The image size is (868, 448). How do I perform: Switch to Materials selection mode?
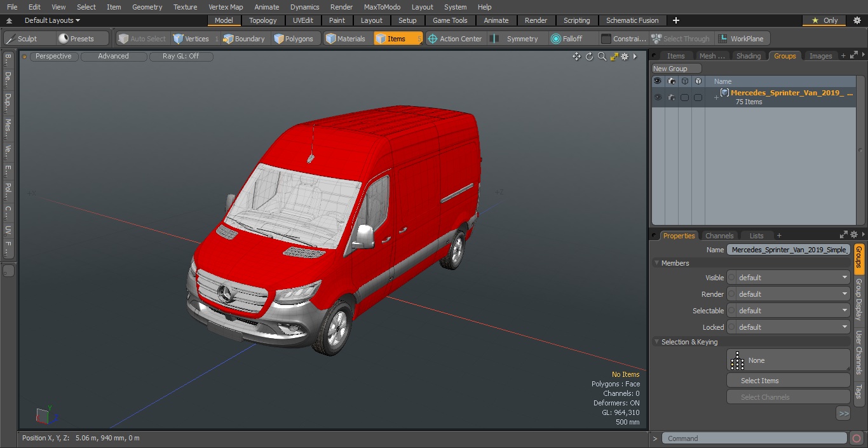click(x=346, y=39)
